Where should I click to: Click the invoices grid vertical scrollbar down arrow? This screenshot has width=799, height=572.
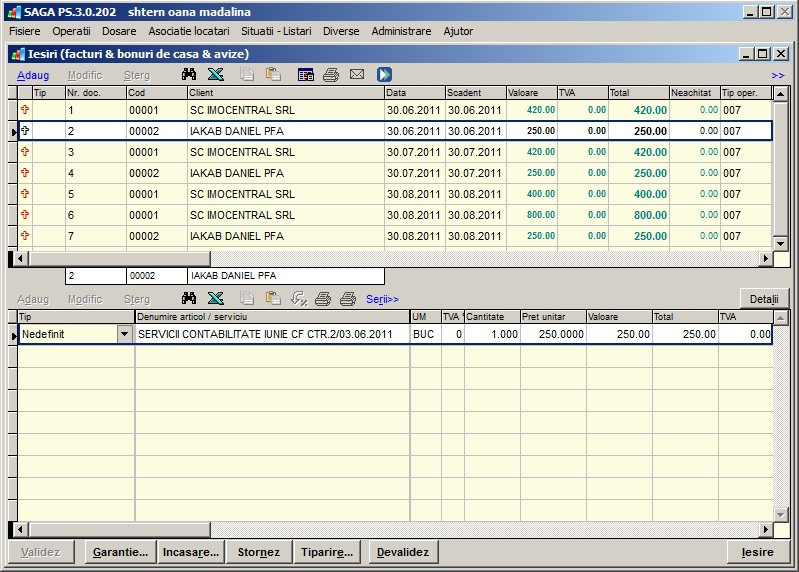[781, 243]
